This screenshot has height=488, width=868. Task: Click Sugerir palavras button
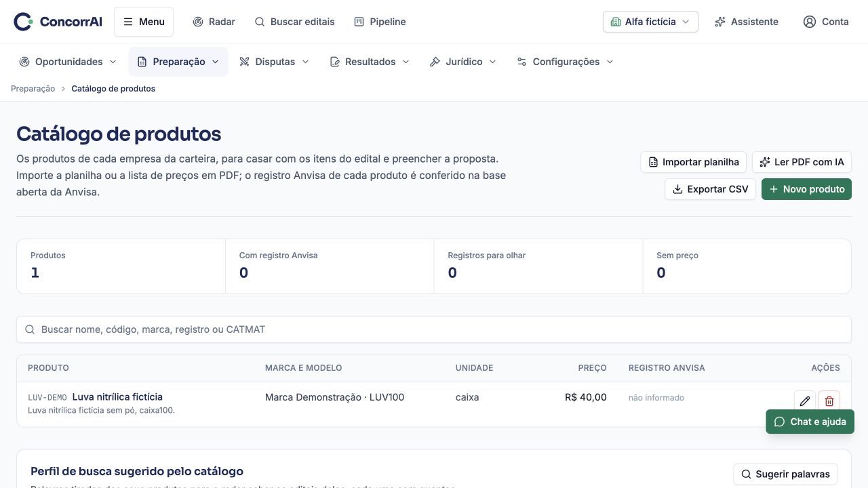[785, 474]
